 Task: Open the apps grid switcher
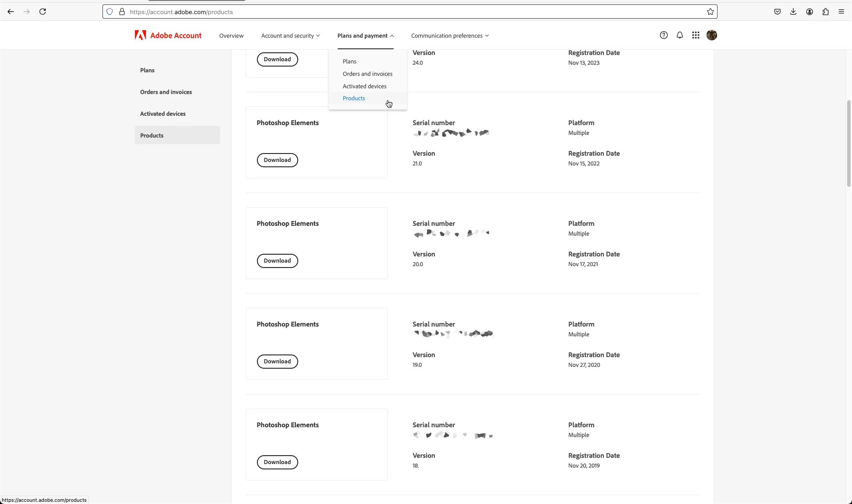695,35
